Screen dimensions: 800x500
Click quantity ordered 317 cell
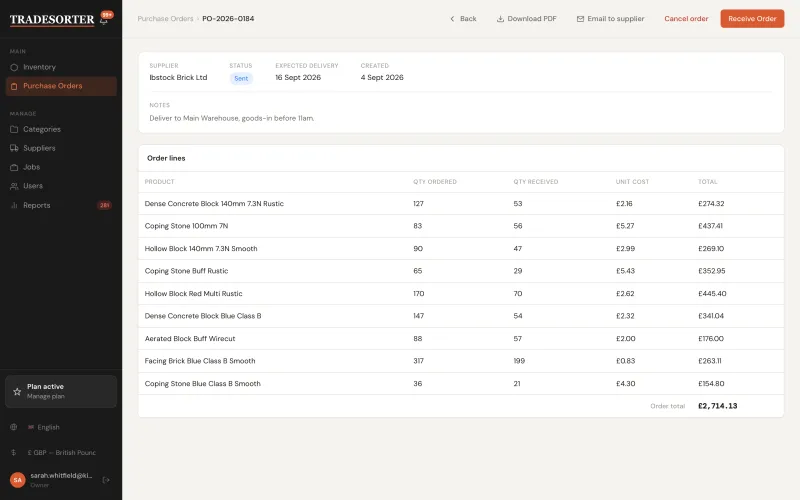[418, 361]
